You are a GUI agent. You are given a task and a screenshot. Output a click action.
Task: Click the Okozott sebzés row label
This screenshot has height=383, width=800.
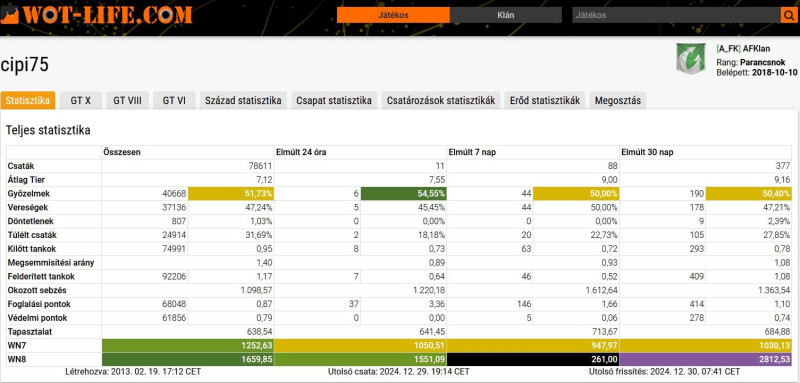coord(37,290)
